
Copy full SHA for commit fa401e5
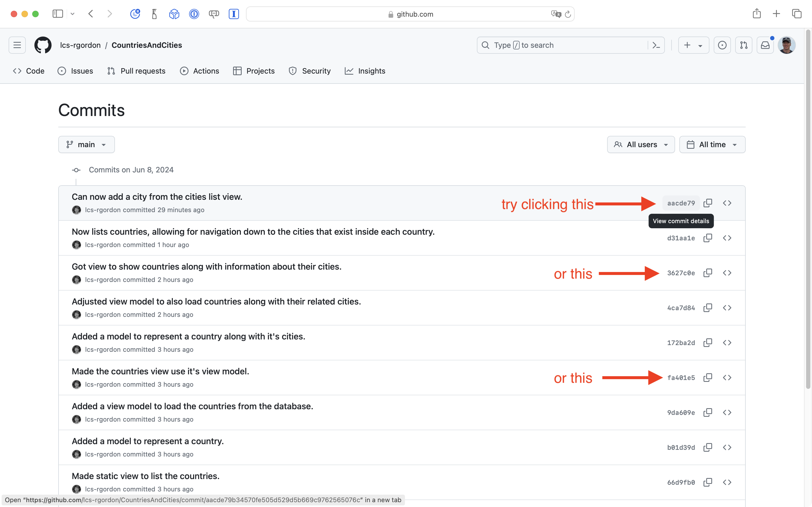[x=708, y=378]
